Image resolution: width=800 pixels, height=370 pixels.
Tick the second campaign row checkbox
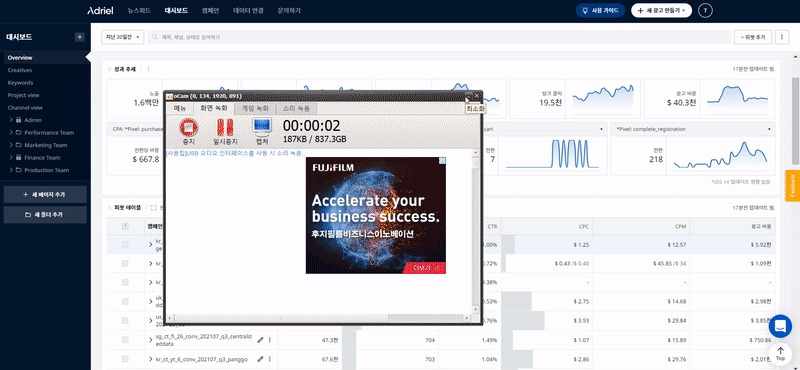[125, 264]
